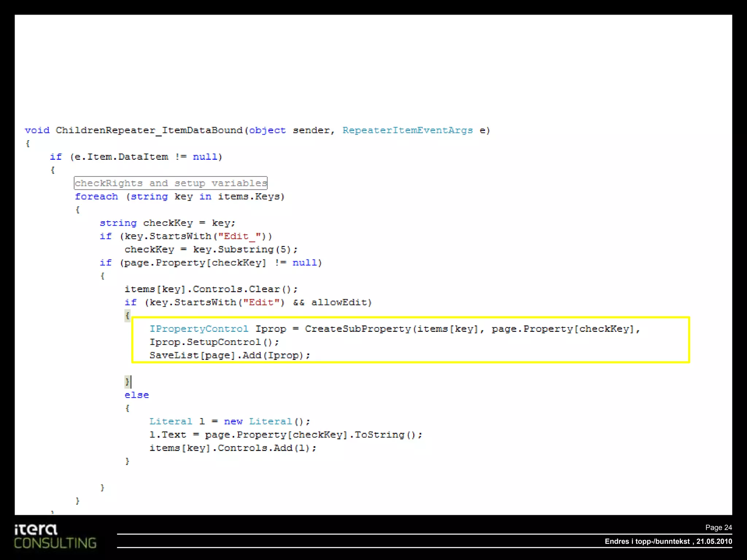Click the 'RepeaterItemEventArgs' type name
Screen dimensions: 747x560
[407, 131]
